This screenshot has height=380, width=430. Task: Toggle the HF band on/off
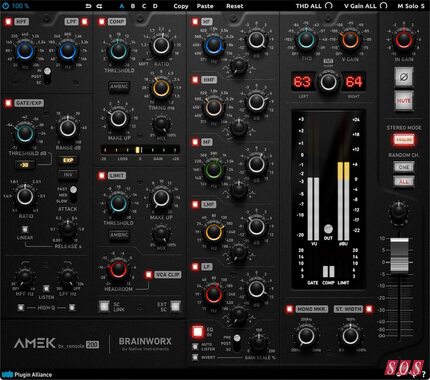click(x=195, y=22)
